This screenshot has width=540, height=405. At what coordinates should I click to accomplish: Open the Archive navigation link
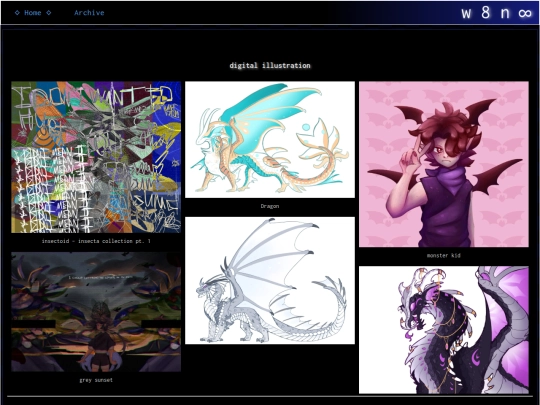[x=89, y=13]
